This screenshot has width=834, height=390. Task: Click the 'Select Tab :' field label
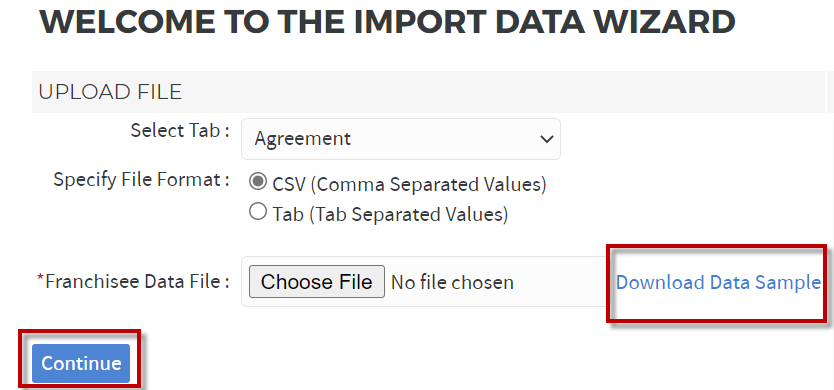click(x=180, y=130)
